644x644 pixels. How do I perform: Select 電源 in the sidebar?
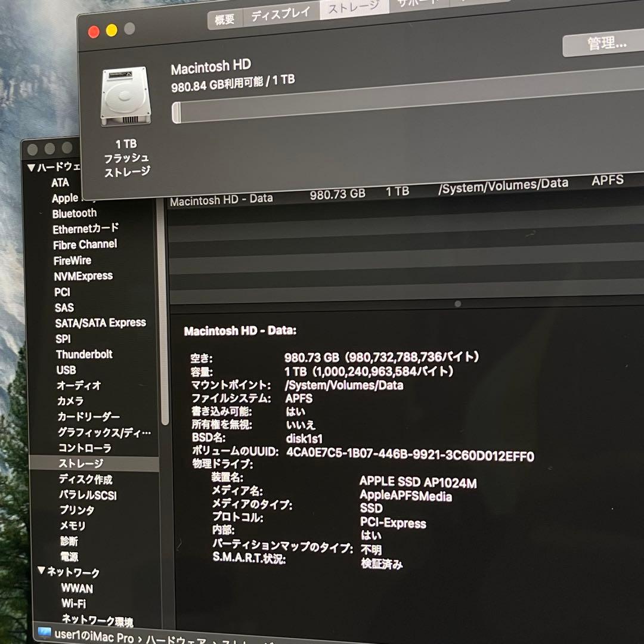point(69,556)
